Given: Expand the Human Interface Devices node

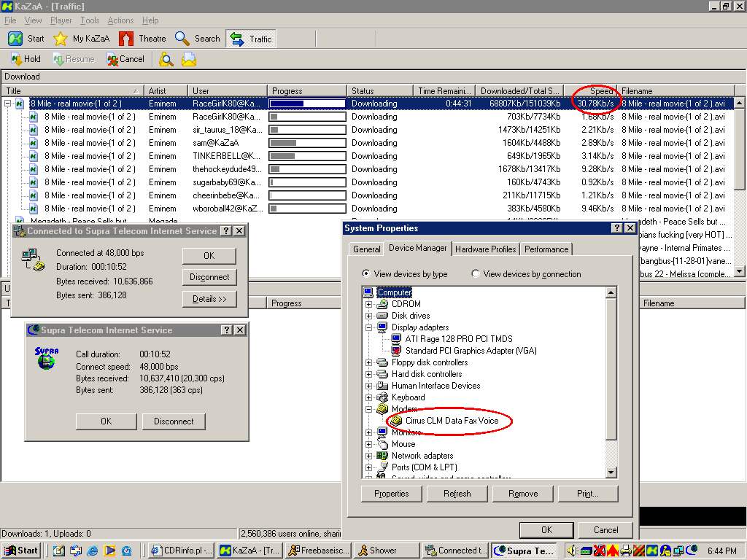Looking at the screenshot, I should tap(368, 386).
